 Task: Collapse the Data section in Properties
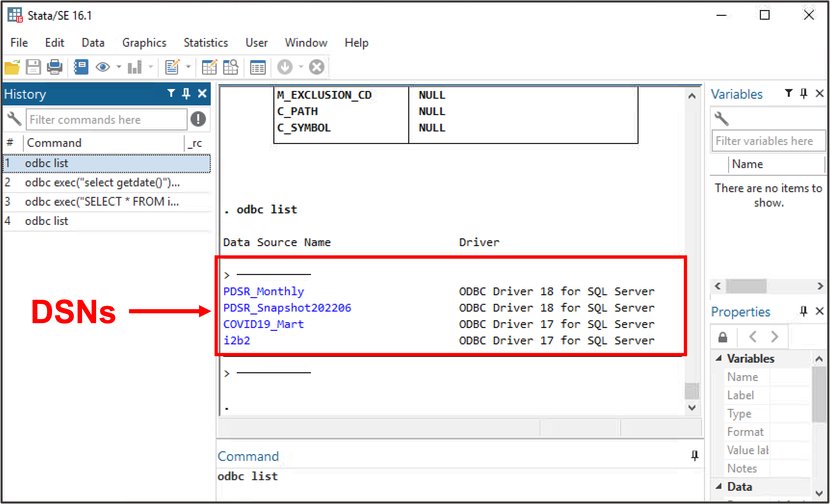(x=719, y=486)
